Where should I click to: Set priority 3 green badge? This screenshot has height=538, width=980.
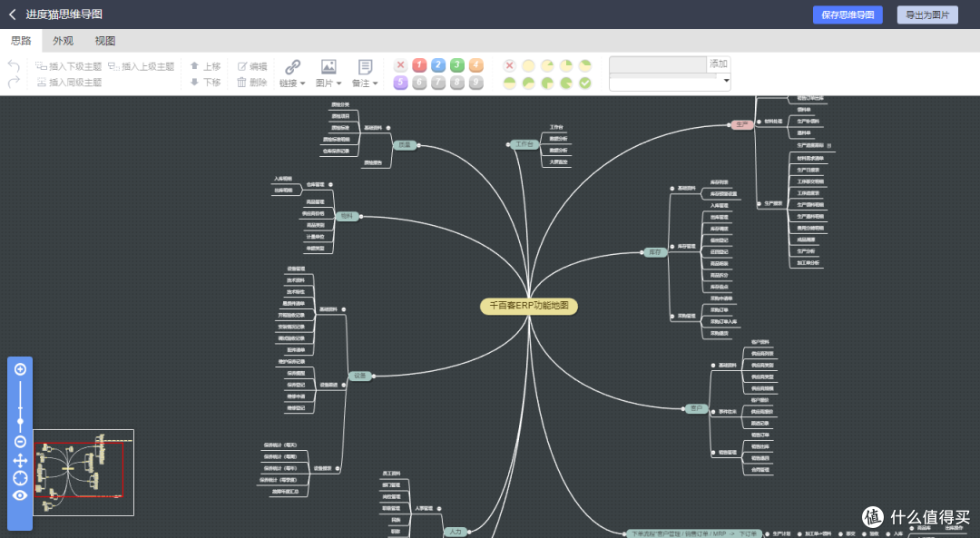tap(456, 65)
